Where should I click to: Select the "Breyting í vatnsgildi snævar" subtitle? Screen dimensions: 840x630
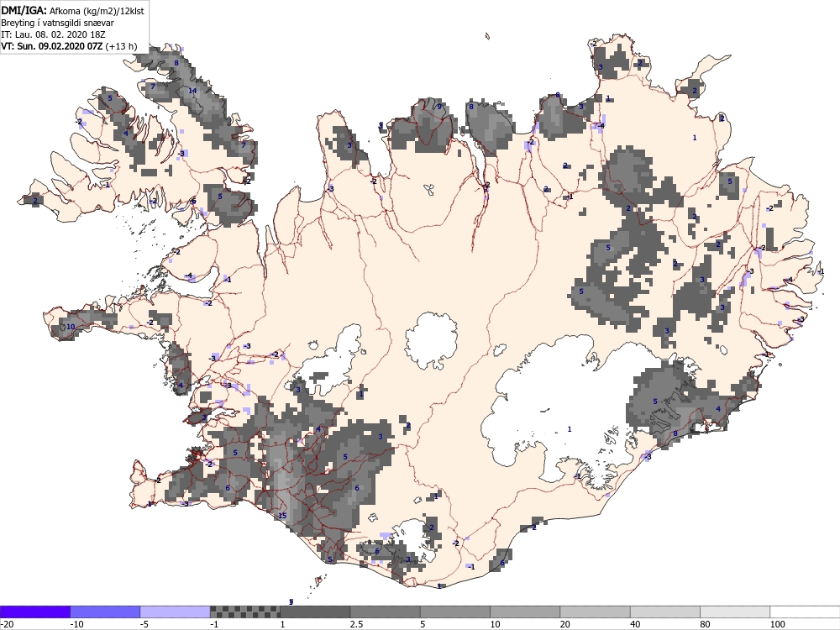(57, 23)
